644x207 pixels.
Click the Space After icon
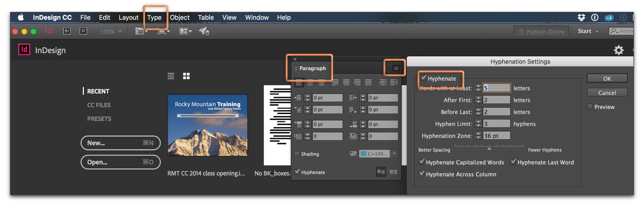point(353,125)
